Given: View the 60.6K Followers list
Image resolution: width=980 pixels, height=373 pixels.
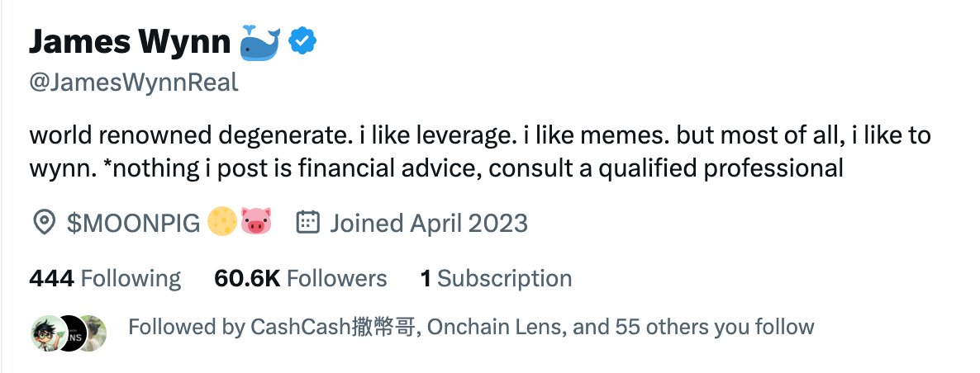Looking at the screenshot, I should pos(300,279).
